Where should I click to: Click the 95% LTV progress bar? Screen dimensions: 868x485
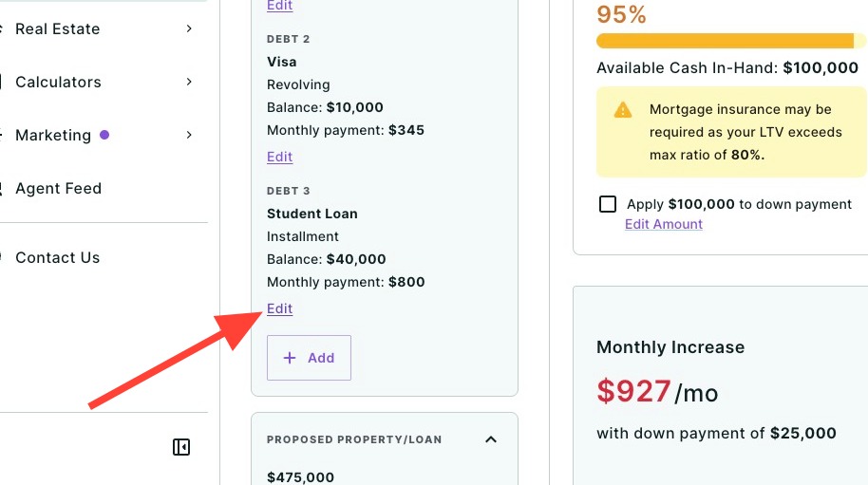click(x=730, y=41)
